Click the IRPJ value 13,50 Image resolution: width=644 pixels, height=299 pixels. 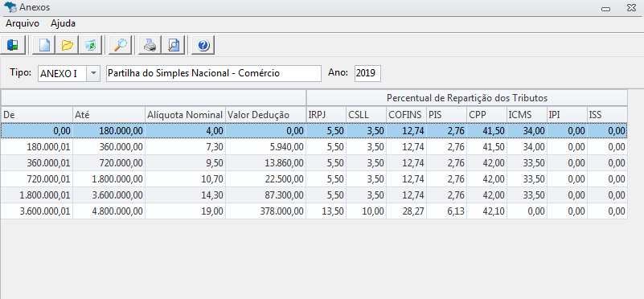[326, 211]
